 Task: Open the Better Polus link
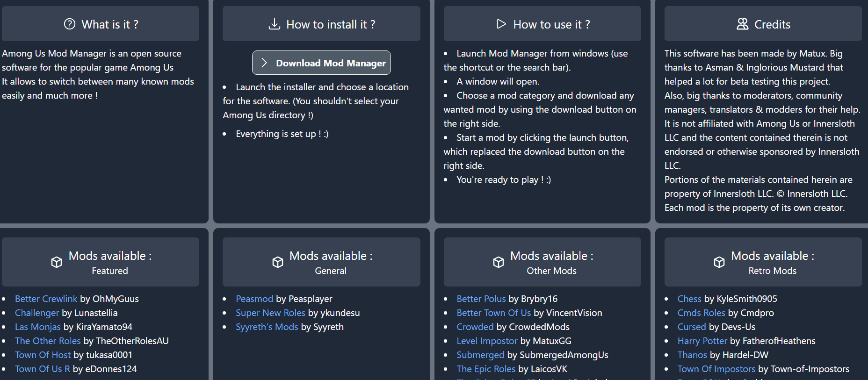[481, 299]
